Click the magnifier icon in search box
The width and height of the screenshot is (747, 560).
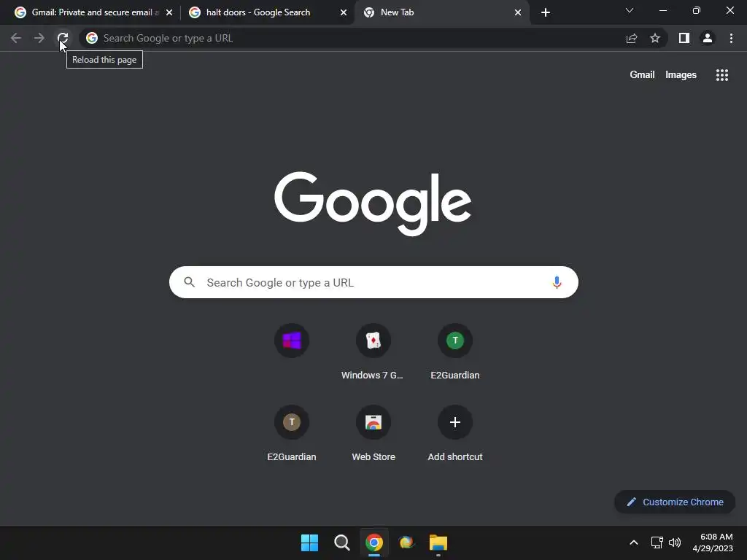coord(189,282)
